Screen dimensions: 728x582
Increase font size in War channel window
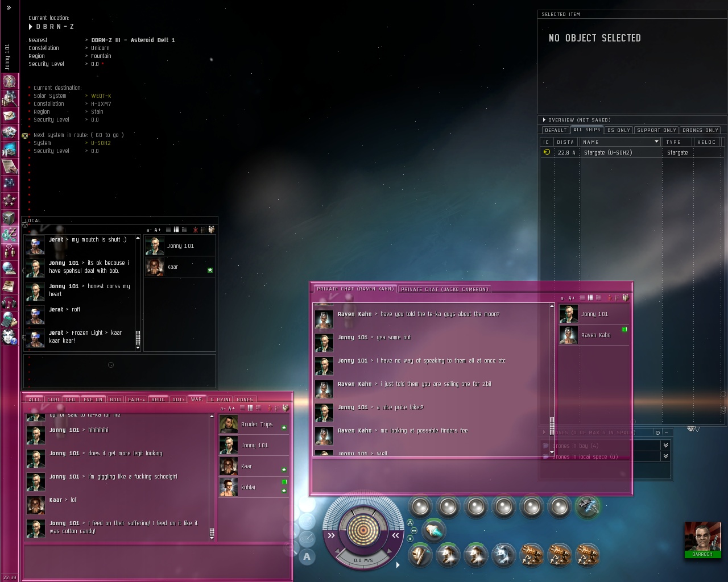[x=231, y=409]
